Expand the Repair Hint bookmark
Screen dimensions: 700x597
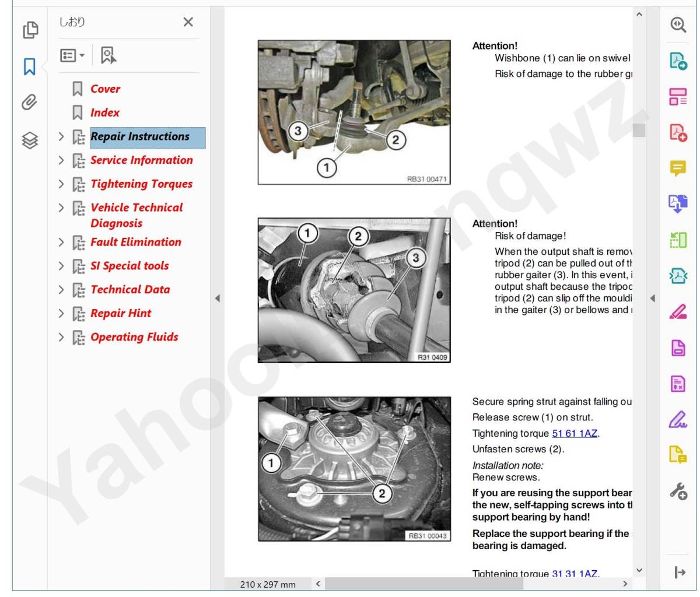click(x=61, y=314)
